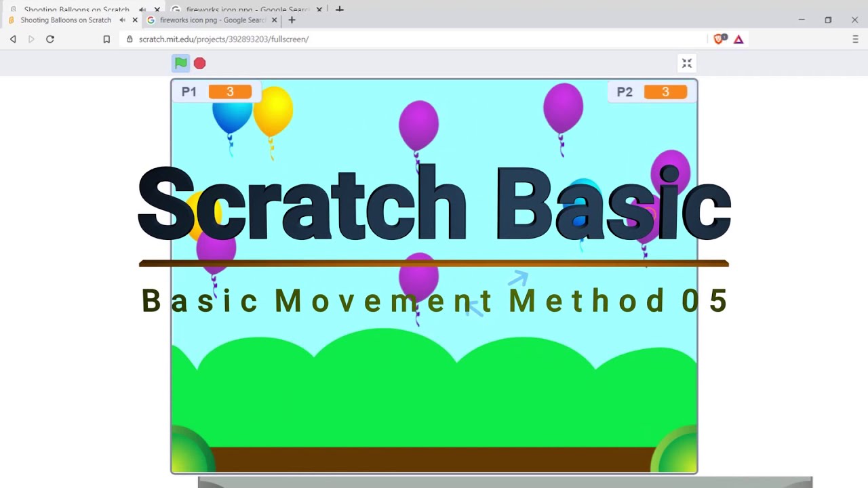868x488 pixels.
Task: Exit fullscreen mode using the collapse icon
Action: tap(687, 63)
